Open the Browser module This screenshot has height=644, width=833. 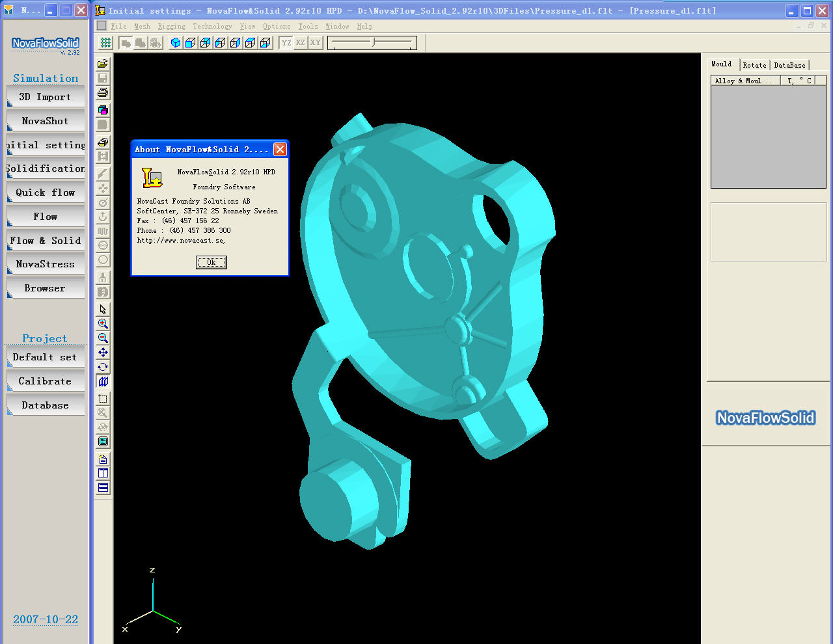tap(46, 288)
